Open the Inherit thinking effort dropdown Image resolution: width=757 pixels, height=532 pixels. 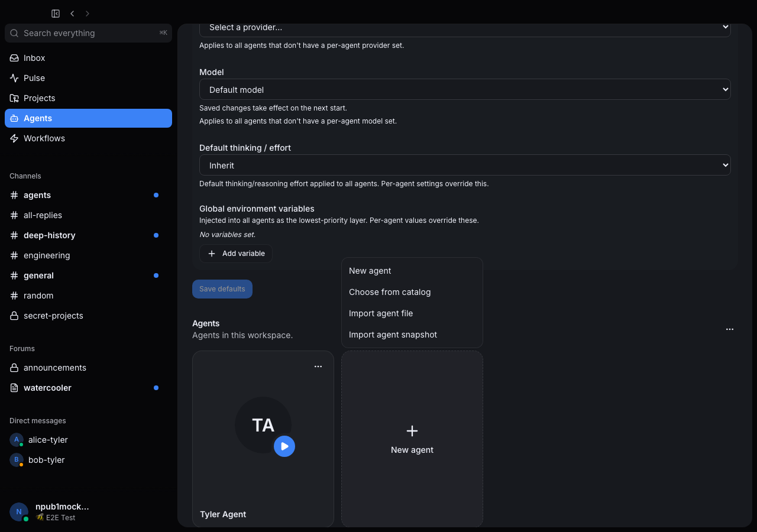(x=465, y=166)
